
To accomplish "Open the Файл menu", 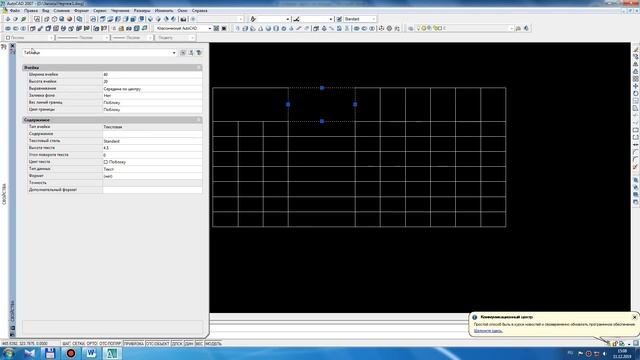I will click(14, 11).
